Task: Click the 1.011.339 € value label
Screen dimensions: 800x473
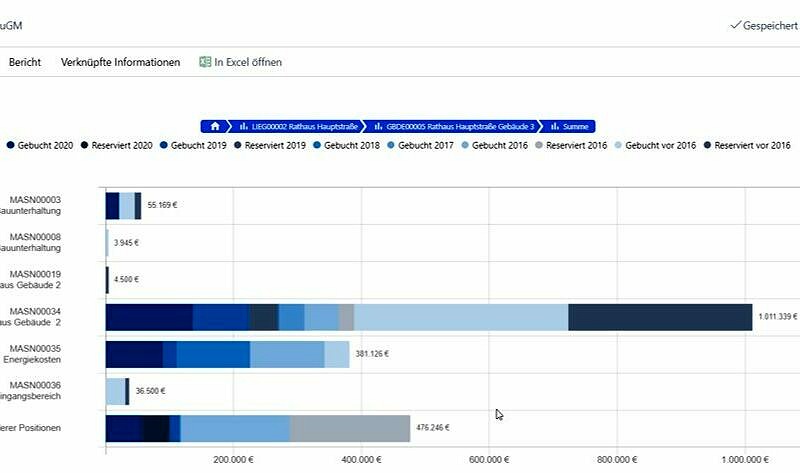Action: pyautogui.click(x=778, y=317)
